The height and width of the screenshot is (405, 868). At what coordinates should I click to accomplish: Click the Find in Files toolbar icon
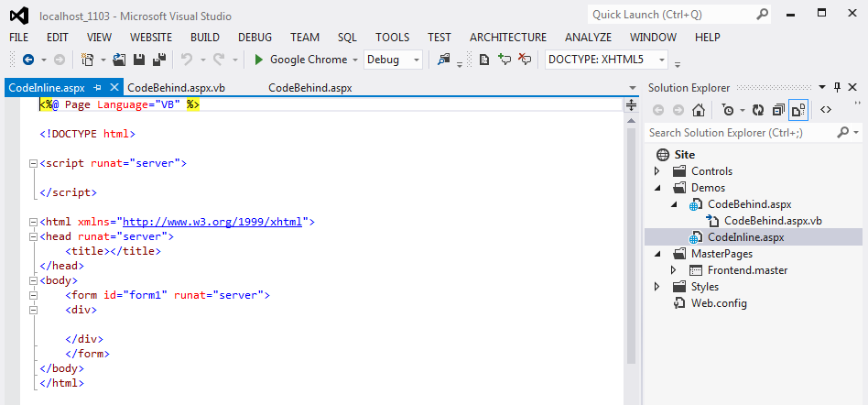coord(443,60)
